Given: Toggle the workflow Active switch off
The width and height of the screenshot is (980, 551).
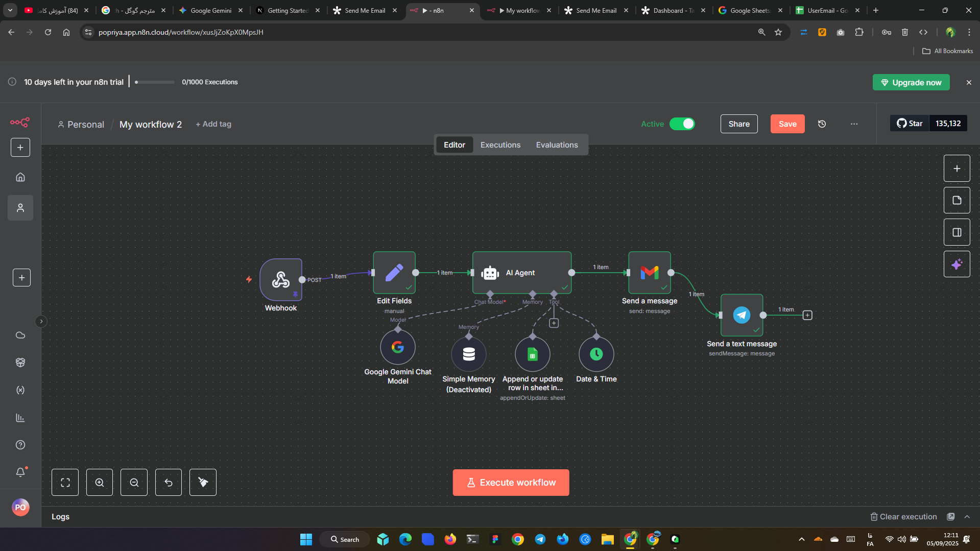Looking at the screenshot, I should 682,124.
